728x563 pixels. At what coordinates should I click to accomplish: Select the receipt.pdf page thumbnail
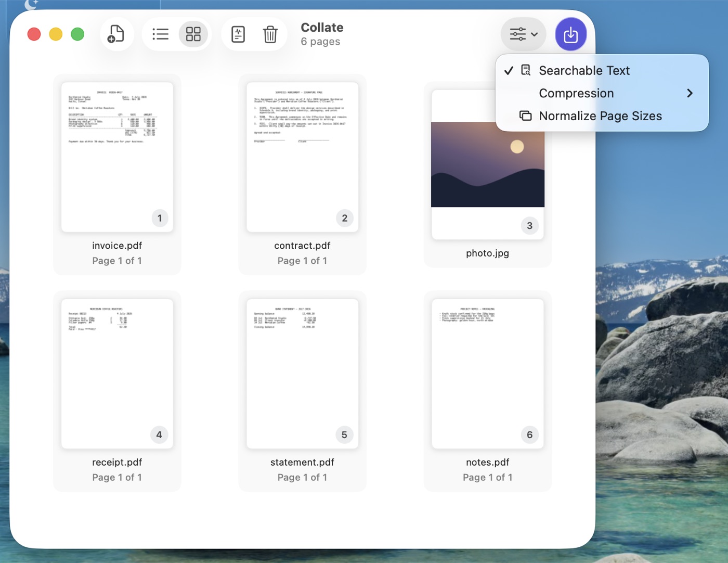[117, 374]
